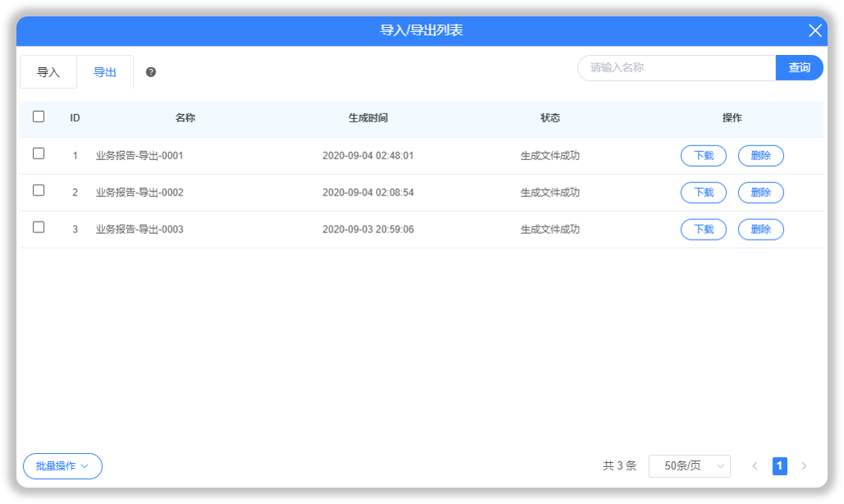This screenshot has height=504, width=844.
Task: Focus the 请输入名称 search field
Action: 677,68
